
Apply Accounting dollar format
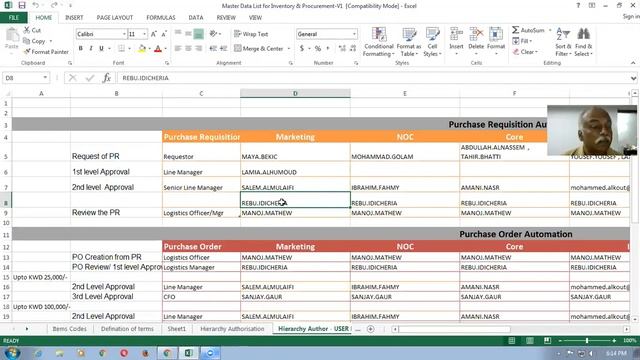click(302, 49)
